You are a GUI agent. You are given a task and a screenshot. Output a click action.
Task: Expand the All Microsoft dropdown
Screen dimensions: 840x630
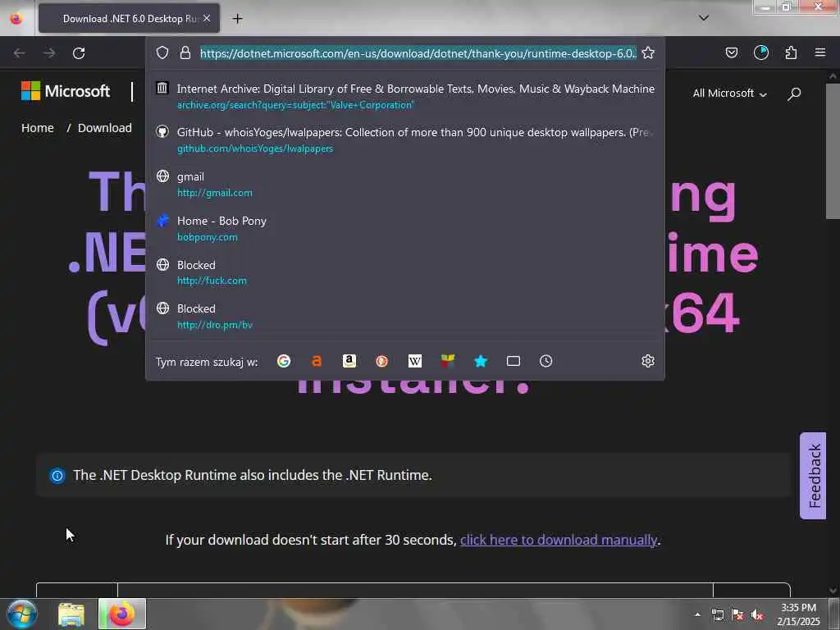(729, 94)
